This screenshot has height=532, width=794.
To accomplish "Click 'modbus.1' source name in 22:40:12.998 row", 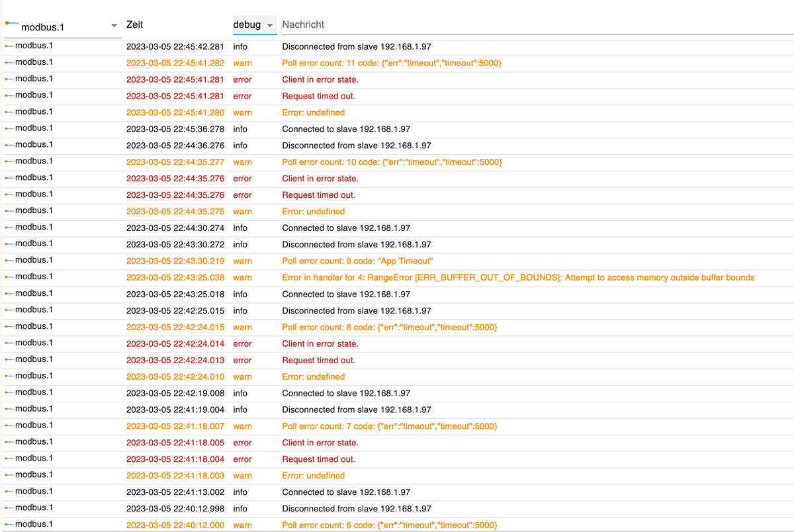I will tap(34, 508).
